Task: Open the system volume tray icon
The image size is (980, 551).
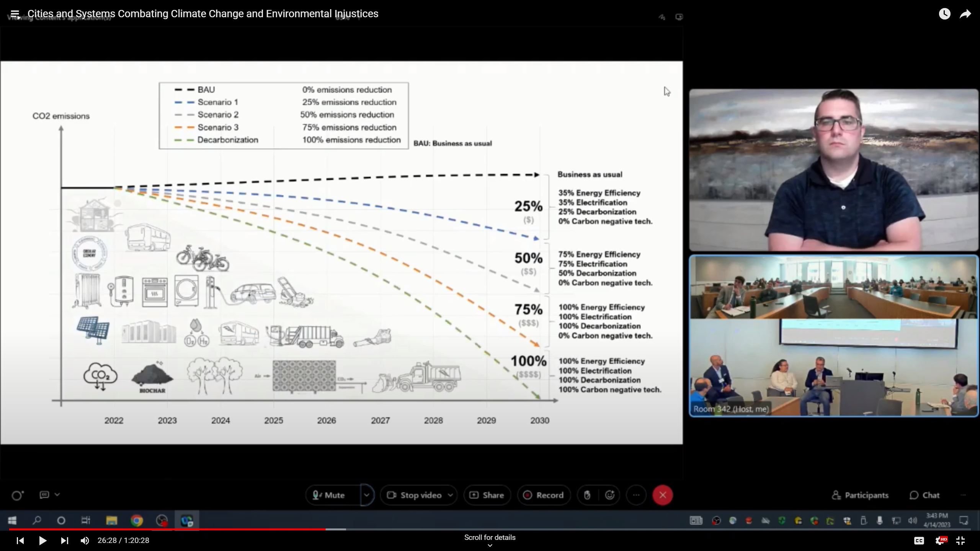Action: (913, 520)
